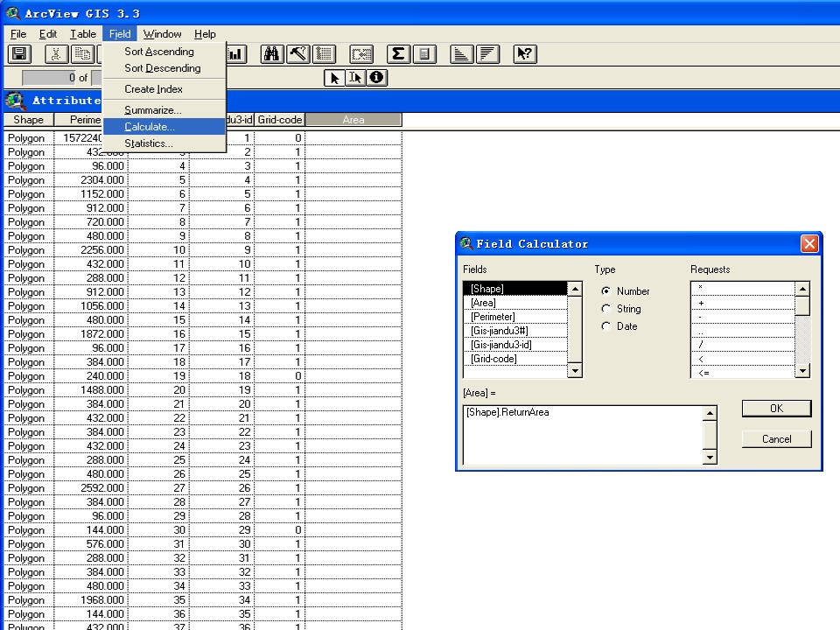Click OK in Field Calculator
The height and width of the screenshot is (630, 840).
pyautogui.click(x=776, y=409)
